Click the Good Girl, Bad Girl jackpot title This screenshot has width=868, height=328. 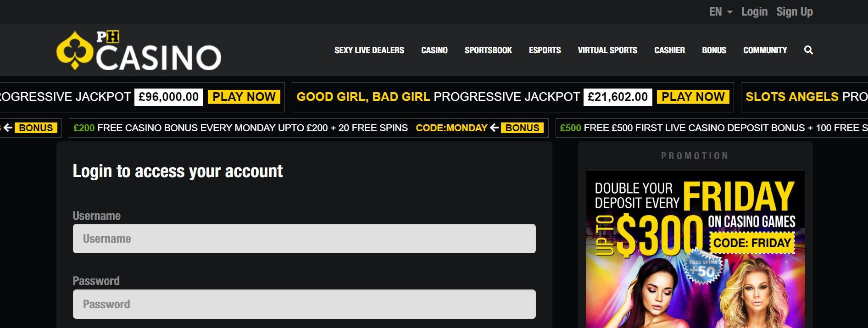363,97
